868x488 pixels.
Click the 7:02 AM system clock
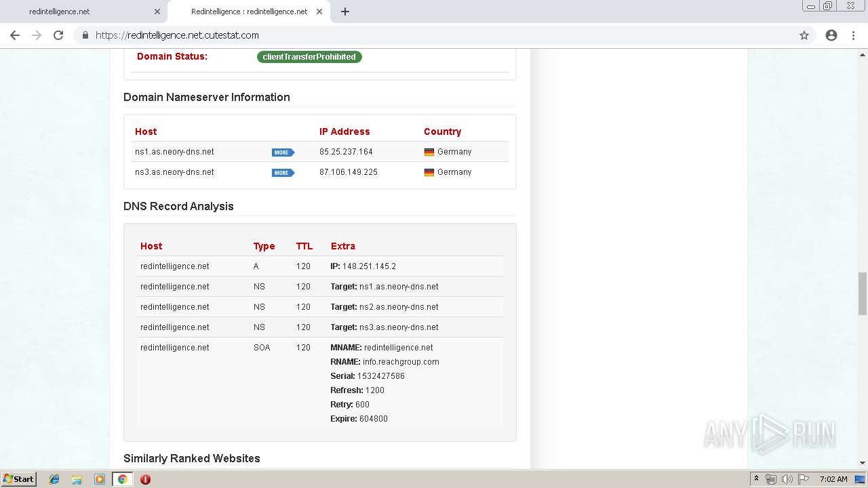pyautogui.click(x=833, y=479)
